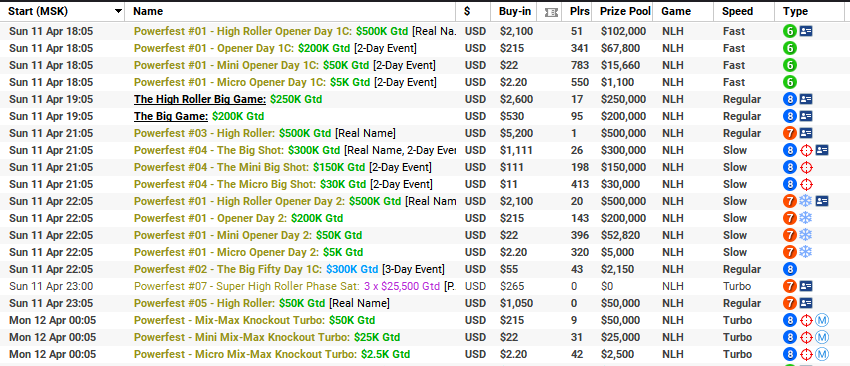Click the knockout target icon in Mini Mix-Max Knockout Turbo row
The height and width of the screenshot is (366, 850).
[x=806, y=337]
